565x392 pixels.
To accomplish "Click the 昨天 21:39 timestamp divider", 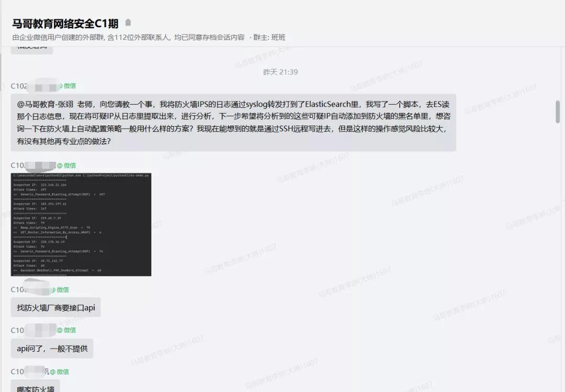I will (x=280, y=72).
